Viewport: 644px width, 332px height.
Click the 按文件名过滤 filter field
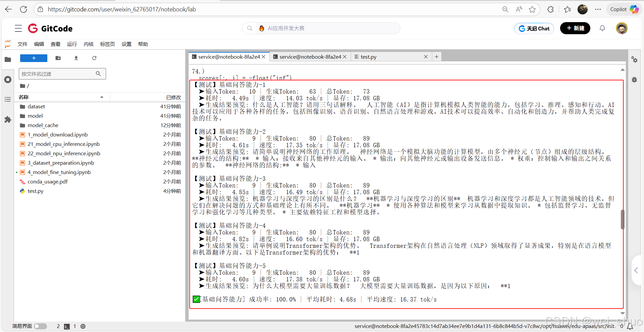(x=62, y=74)
